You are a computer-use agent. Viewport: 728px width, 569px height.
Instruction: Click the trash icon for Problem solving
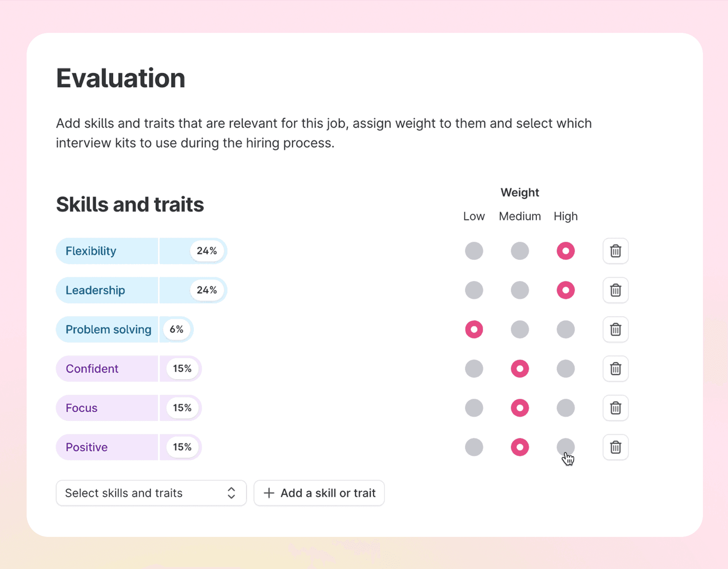coord(615,329)
